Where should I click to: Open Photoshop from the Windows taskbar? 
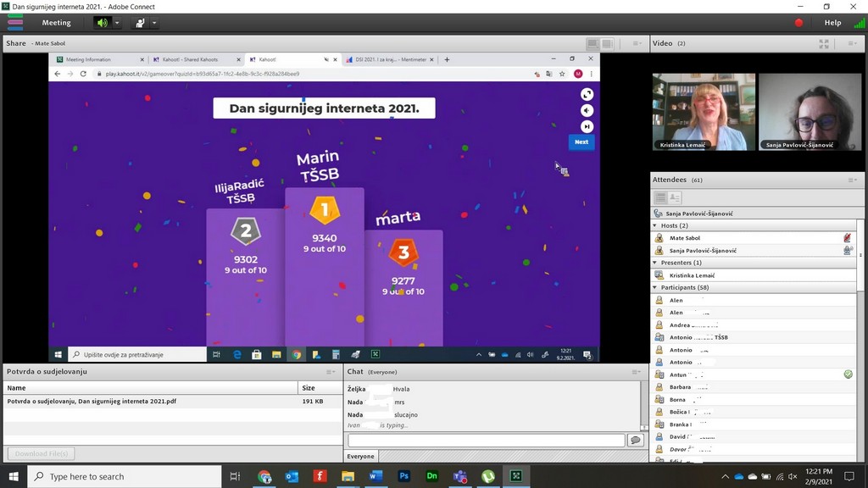[x=403, y=476]
